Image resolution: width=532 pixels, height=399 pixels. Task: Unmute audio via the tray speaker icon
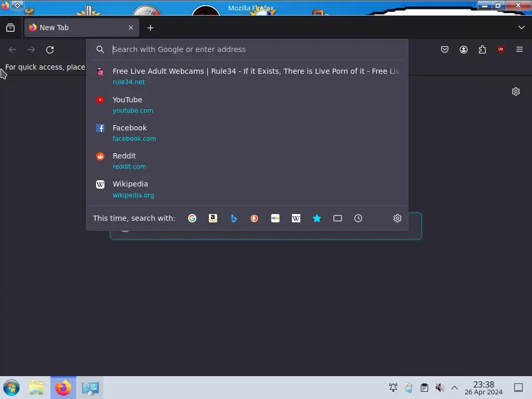point(440,387)
